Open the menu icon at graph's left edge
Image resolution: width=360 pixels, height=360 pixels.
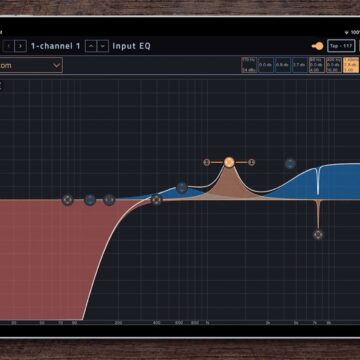coord(1,86)
